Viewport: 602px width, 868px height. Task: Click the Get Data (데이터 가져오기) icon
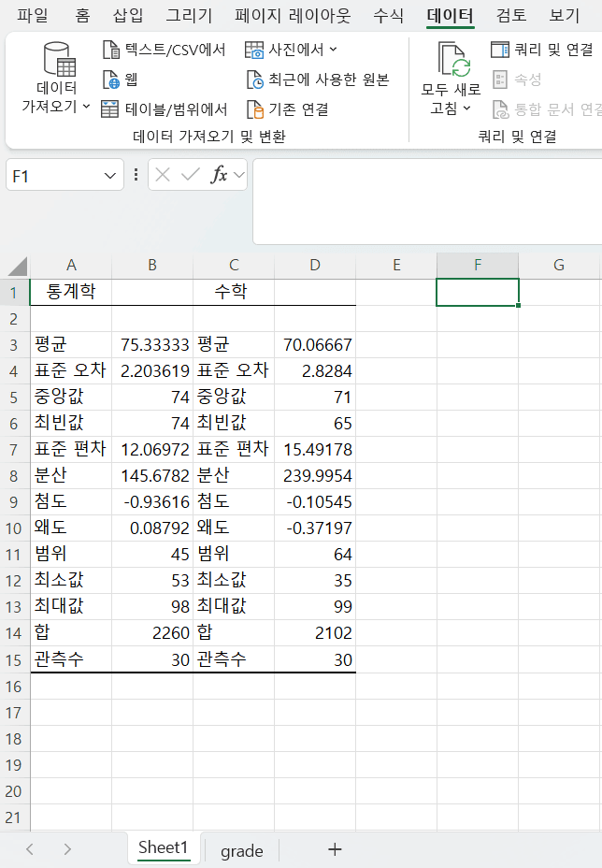click(57, 64)
